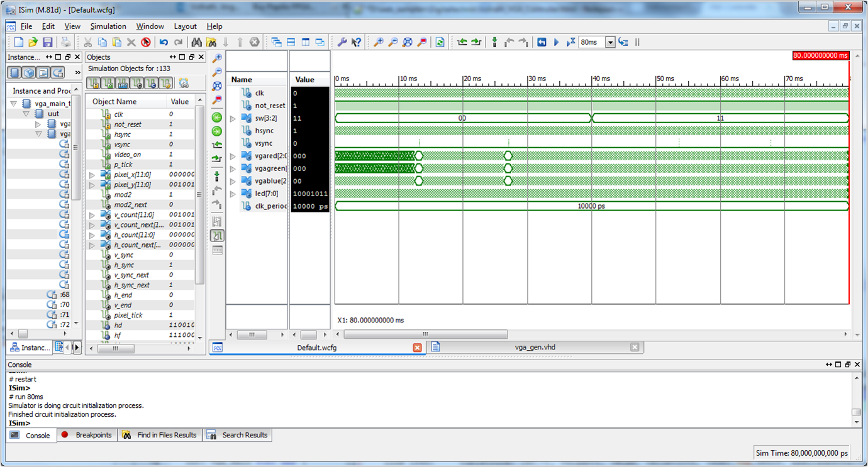The height and width of the screenshot is (467, 868).
Task: Click the Restart simulation toolbar icon
Action: click(542, 42)
